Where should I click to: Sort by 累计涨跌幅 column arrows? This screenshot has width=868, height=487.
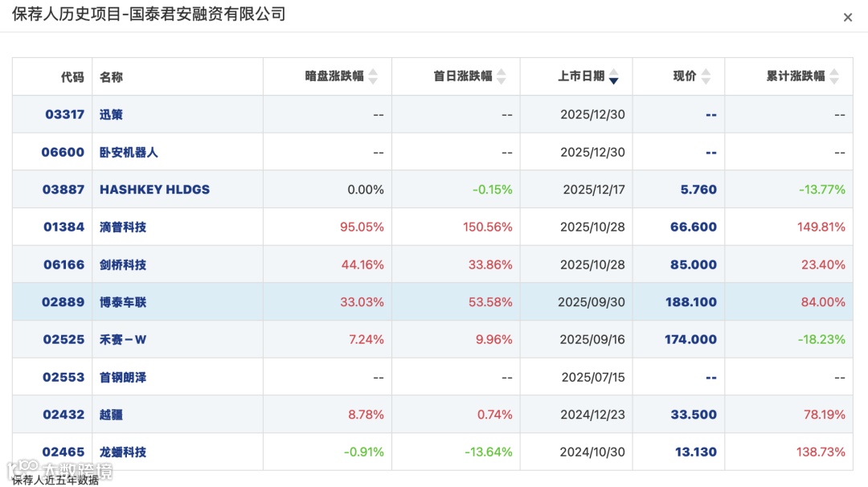834,76
